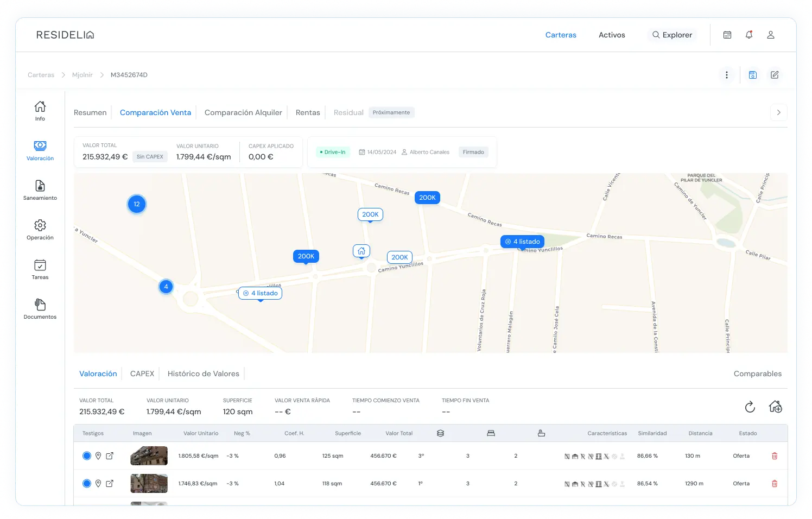The image size is (812, 519).
Task: Open notifications bell
Action: (x=749, y=35)
